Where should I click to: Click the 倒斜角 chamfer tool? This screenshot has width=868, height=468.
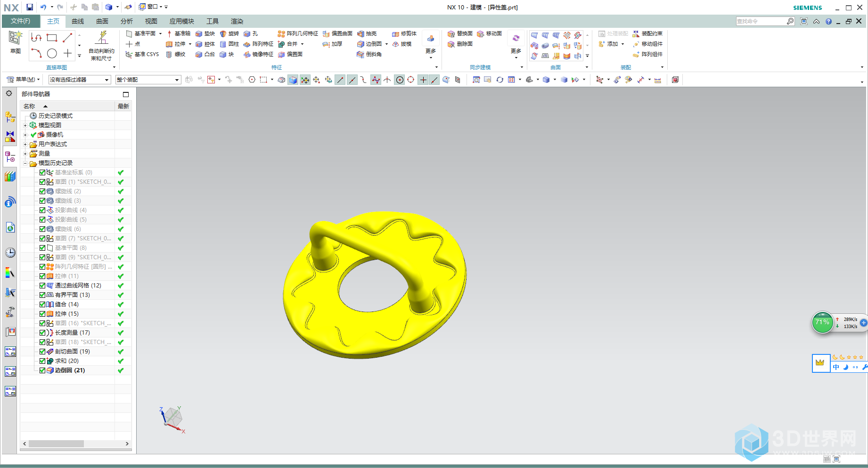[x=369, y=54]
